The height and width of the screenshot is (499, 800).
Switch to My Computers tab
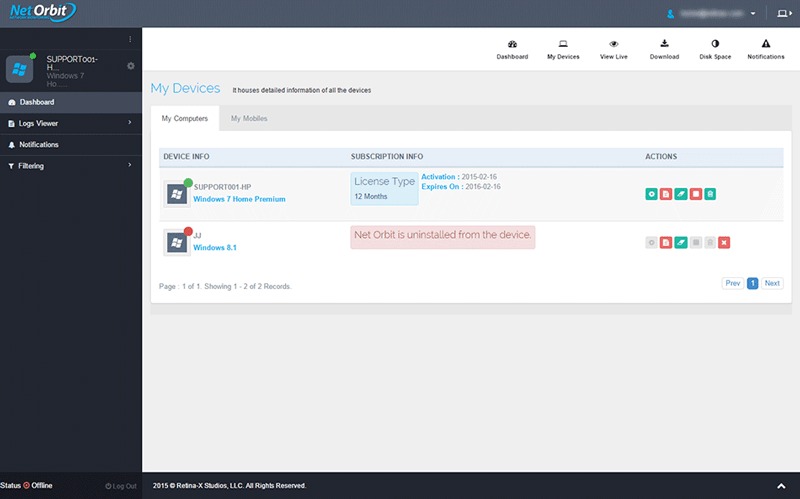coord(185,118)
